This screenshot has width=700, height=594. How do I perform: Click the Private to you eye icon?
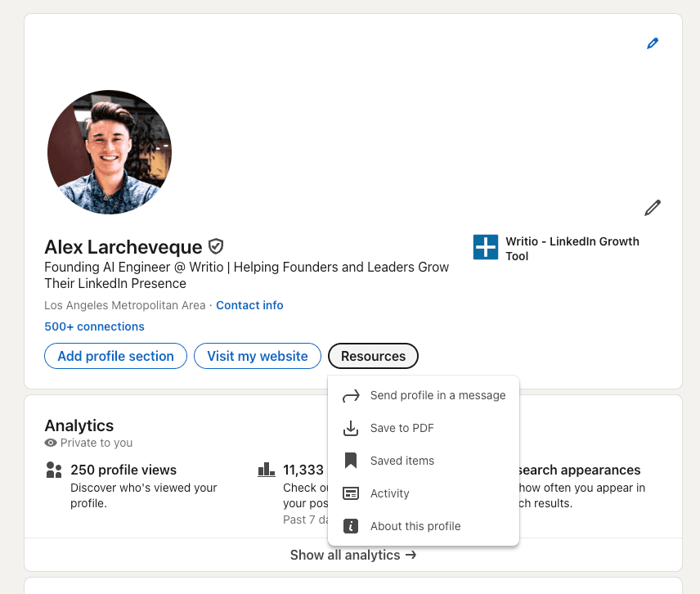click(52, 443)
